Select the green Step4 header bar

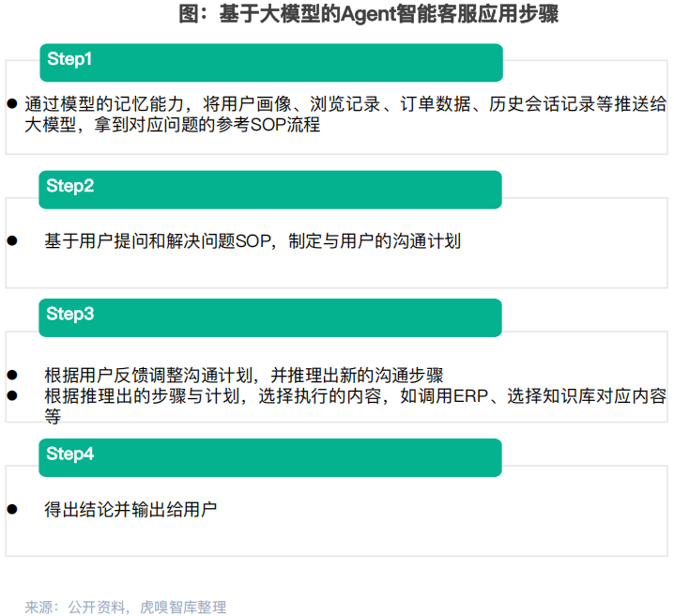[270, 458]
